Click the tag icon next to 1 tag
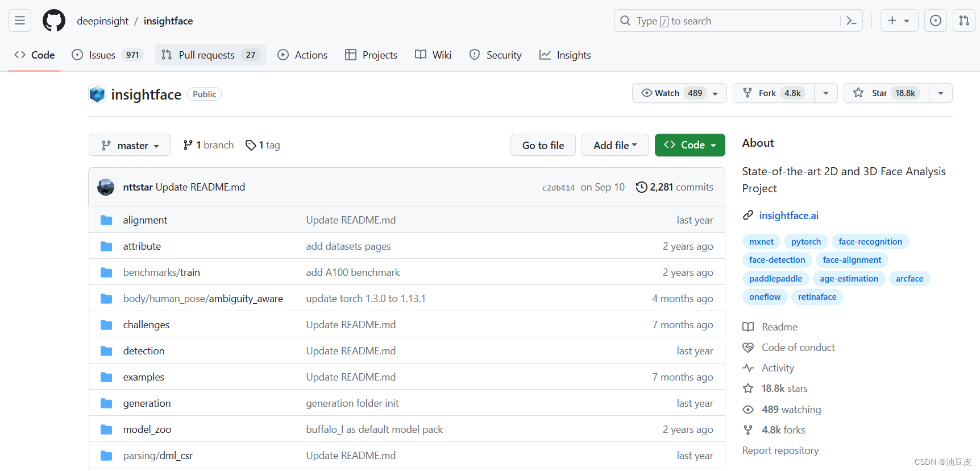Screen dimensions: 980x471 coord(251,146)
